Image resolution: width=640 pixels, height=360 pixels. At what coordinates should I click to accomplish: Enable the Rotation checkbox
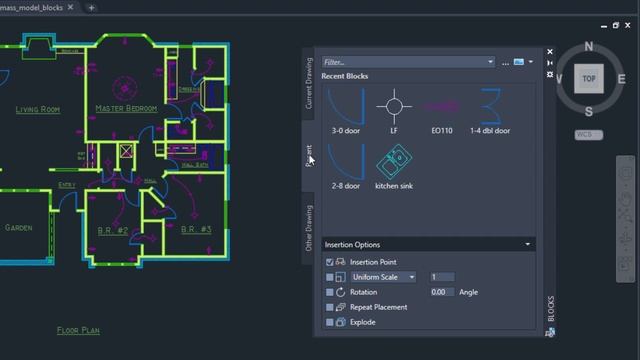click(x=329, y=292)
